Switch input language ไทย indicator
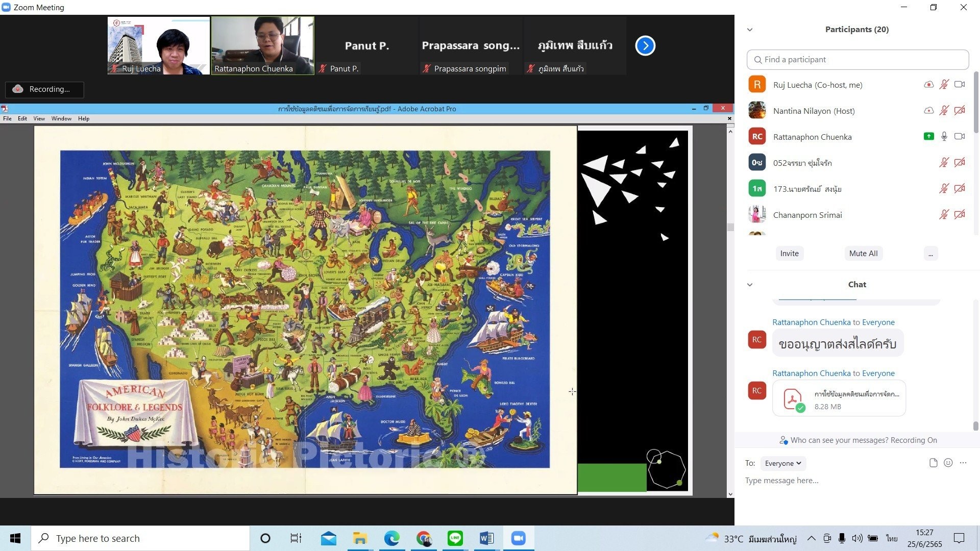 (892, 538)
